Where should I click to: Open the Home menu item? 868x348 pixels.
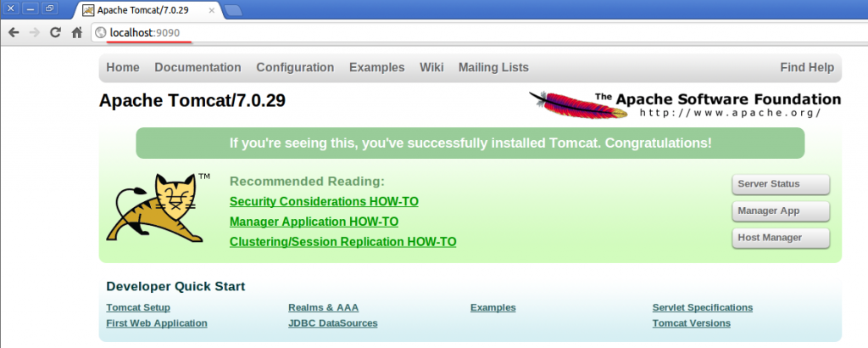123,68
